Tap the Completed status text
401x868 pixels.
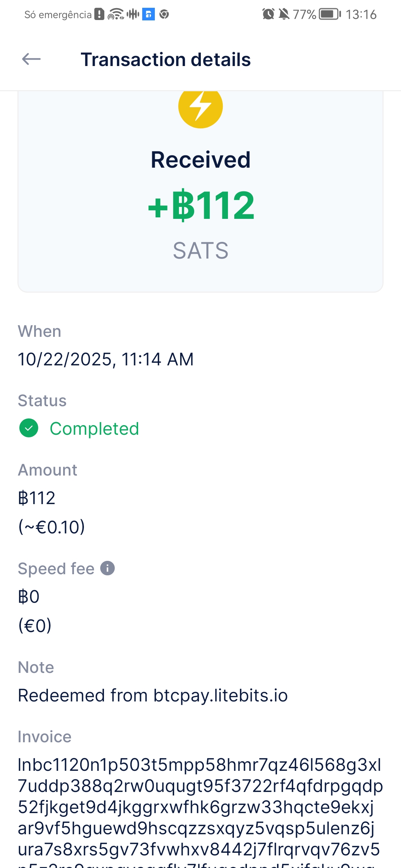tap(94, 429)
